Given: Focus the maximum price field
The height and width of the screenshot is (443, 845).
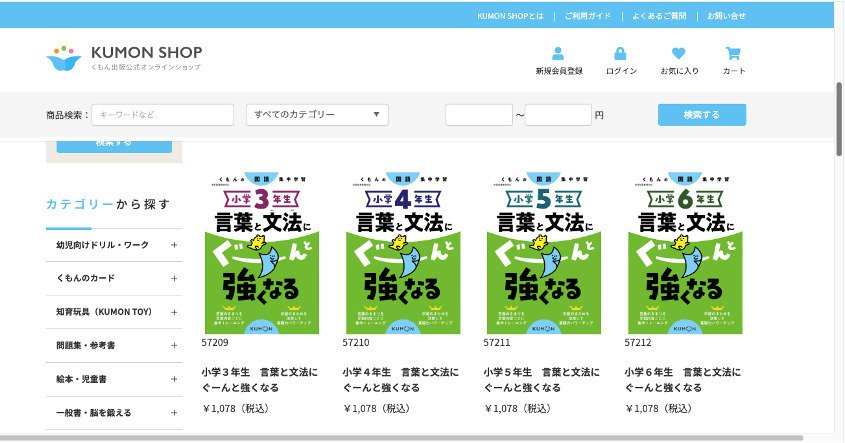Looking at the screenshot, I should (558, 115).
